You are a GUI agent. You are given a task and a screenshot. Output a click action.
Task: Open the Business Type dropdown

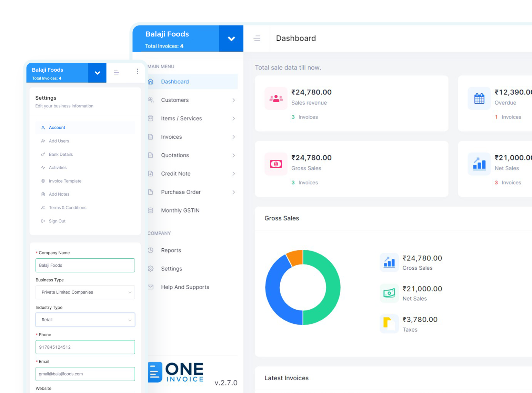click(x=85, y=292)
